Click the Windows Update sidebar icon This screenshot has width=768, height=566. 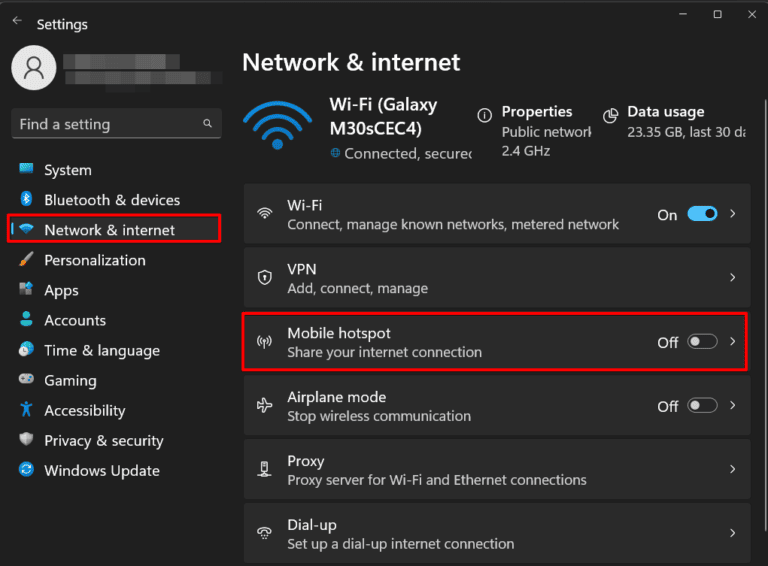26,470
